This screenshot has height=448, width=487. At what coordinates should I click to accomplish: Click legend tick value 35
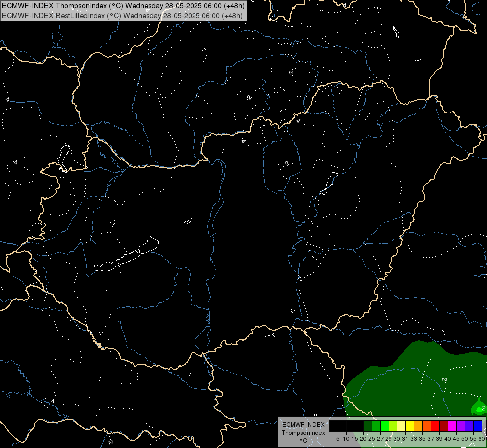tap(422, 439)
